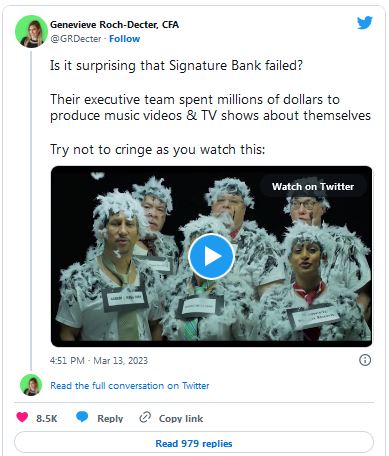Click Read the full conversation on Twitter
The image size is (389, 456).
[130, 386]
